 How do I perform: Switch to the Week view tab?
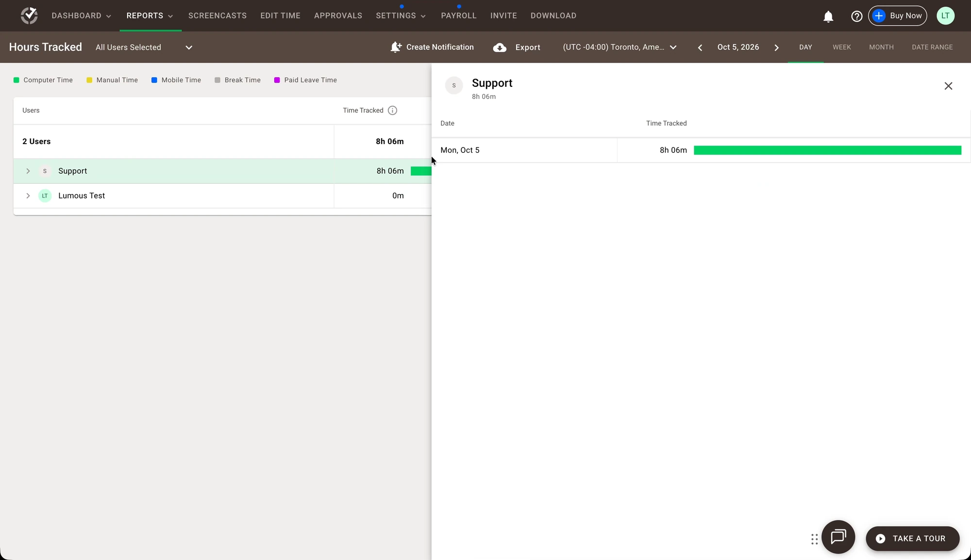(842, 47)
